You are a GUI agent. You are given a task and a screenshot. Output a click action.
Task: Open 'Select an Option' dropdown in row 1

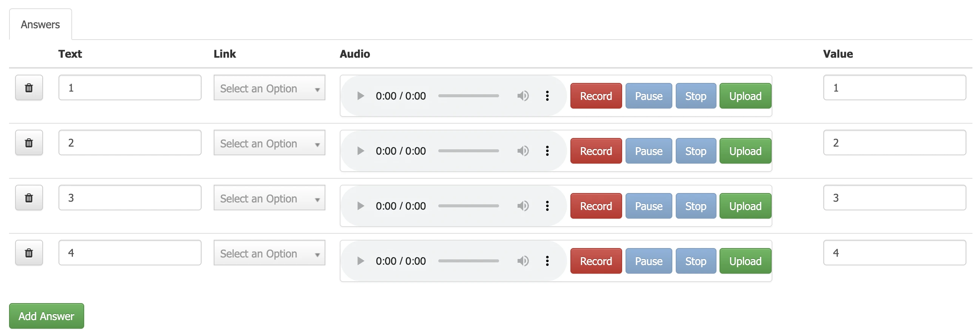tap(269, 88)
